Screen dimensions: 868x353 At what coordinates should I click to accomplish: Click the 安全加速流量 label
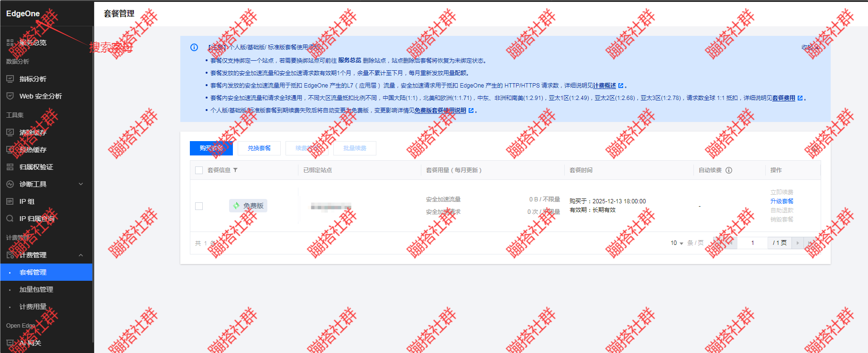(443, 199)
